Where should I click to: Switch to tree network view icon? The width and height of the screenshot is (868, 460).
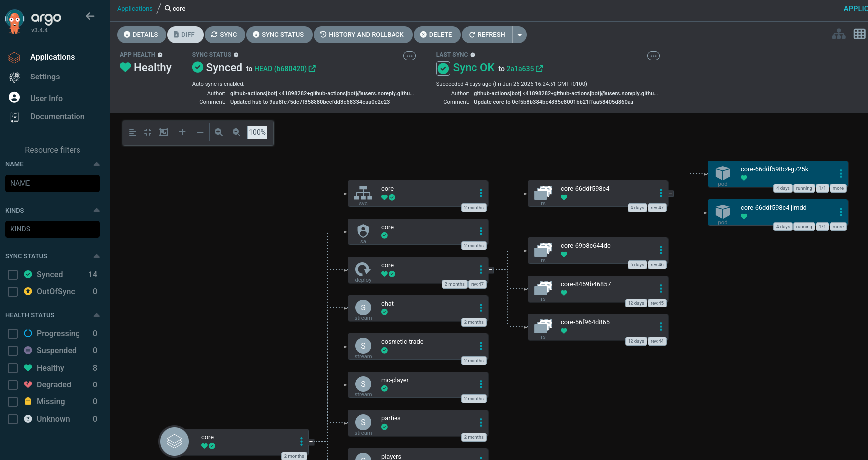[839, 34]
